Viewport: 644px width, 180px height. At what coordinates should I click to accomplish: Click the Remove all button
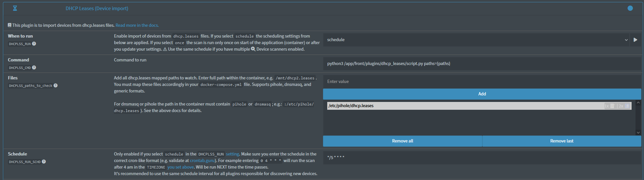[x=402, y=141]
